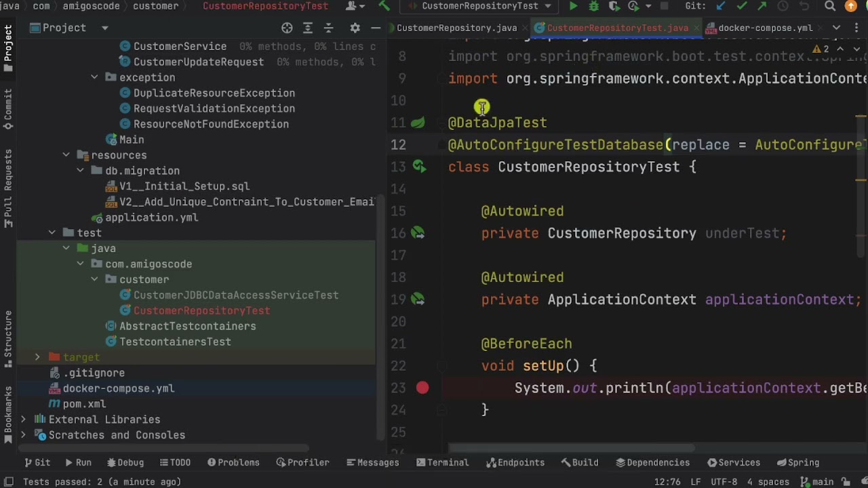Click 12:76 cursor position indicator
The height and width of the screenshot is (488, 868).
tap(667, 482)
